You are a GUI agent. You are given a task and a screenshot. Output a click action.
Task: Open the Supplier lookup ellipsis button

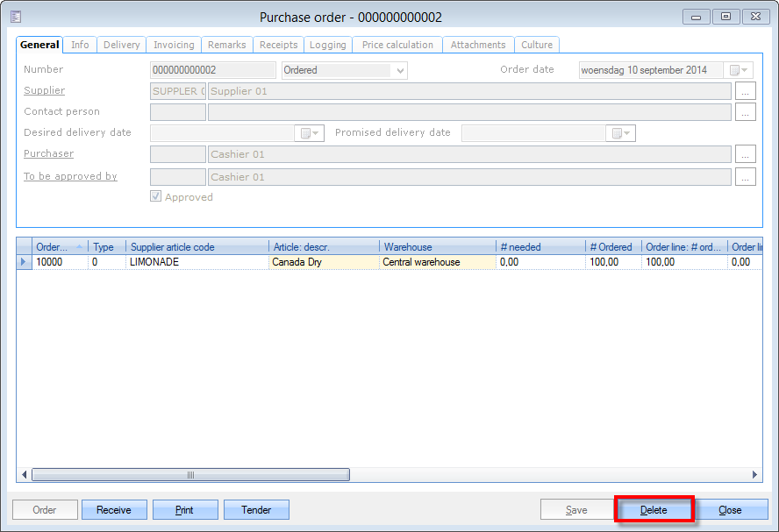click(744, 91)
